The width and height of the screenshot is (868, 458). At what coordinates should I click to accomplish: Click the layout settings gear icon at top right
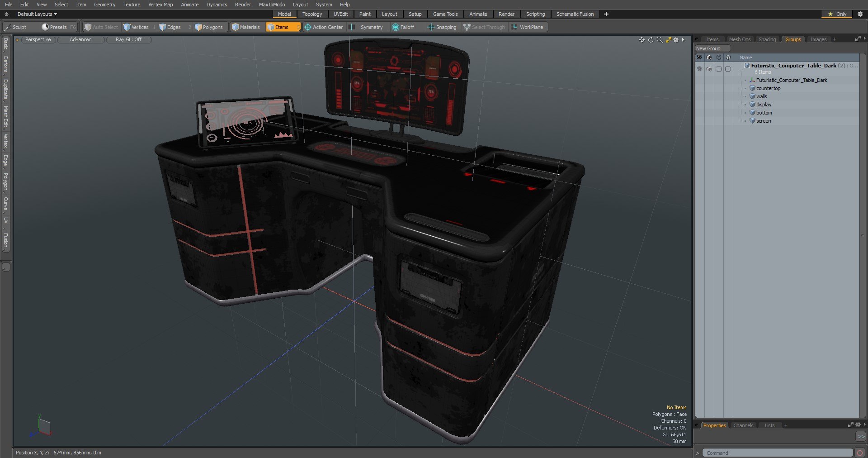(x=860, y=14)
